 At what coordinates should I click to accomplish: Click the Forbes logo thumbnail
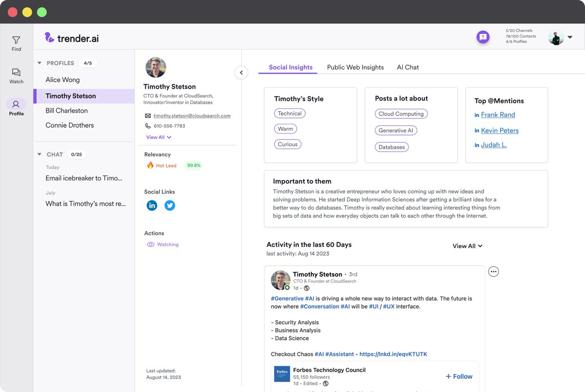click(282, 374)
